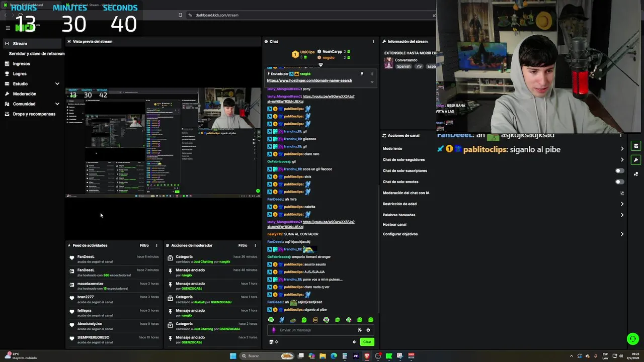Open Drops y recompensas in the sidebar
Image resolution: width=644 pixels, height=362 pixels.
(x=32, y=114)
